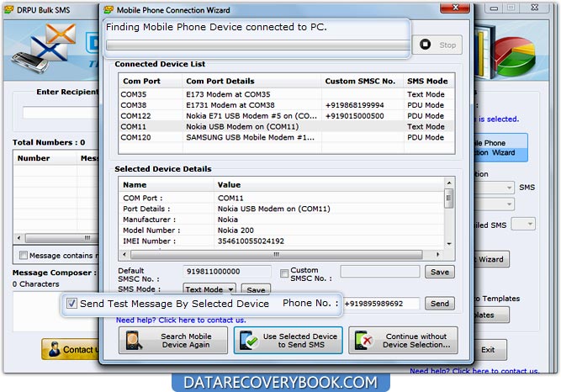Click the Com Port column header

pyautogui.click(x=151, y=81)
